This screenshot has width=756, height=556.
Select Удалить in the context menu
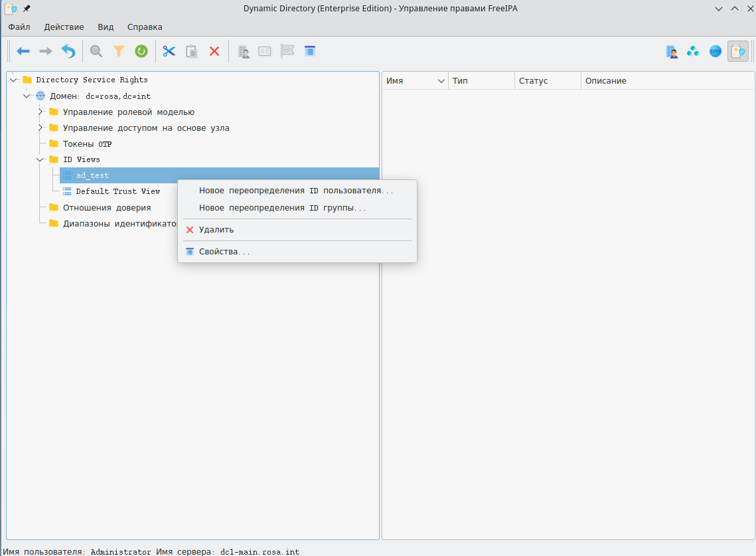[216, 230]
